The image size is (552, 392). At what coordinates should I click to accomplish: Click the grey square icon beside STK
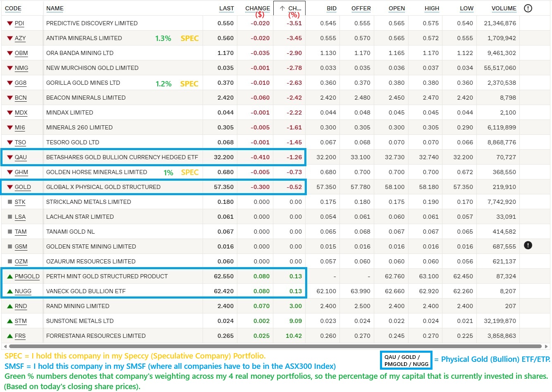coord(10,202)
